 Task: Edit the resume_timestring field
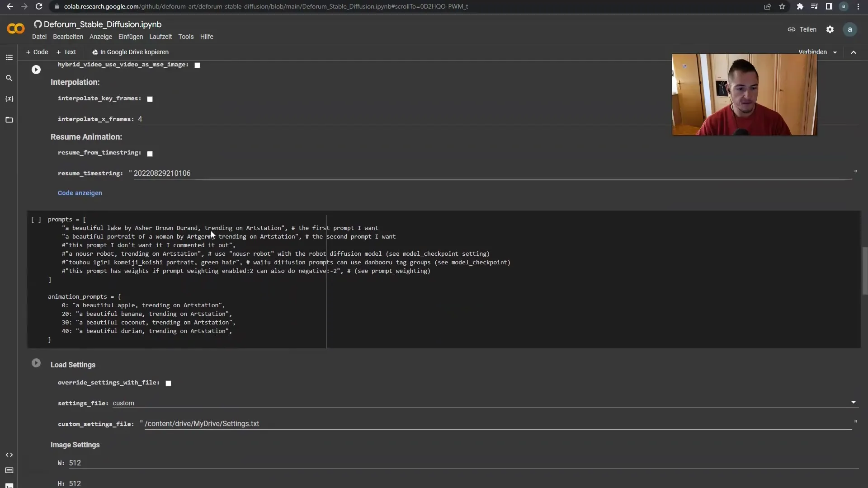pyautogui.click(x=492, y=174)
